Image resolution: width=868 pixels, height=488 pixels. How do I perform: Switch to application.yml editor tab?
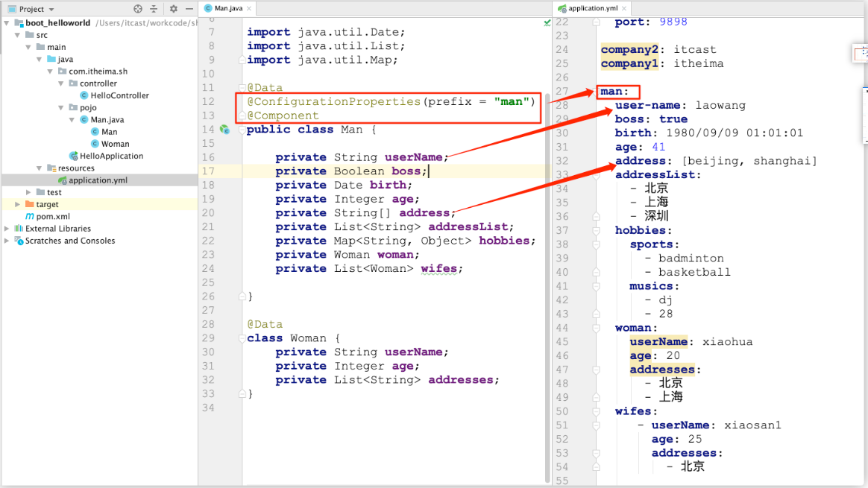pos(593,8)
